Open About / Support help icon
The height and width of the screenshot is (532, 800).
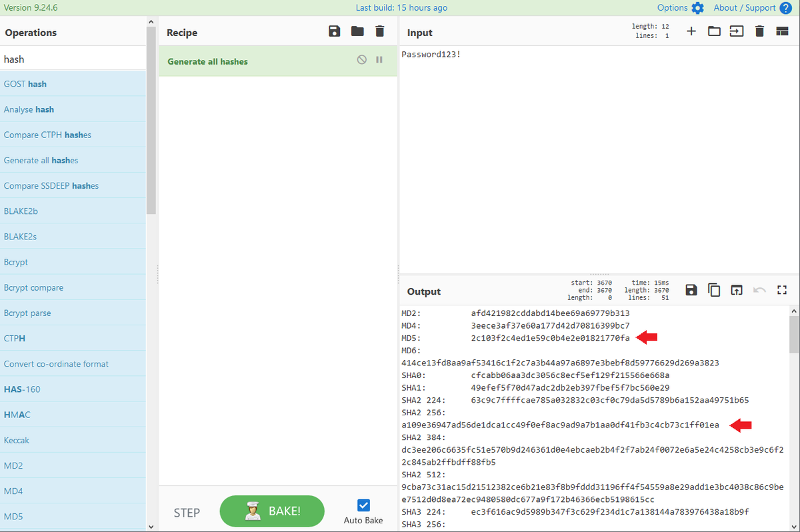pyautogui.click(x=785, y=8)
